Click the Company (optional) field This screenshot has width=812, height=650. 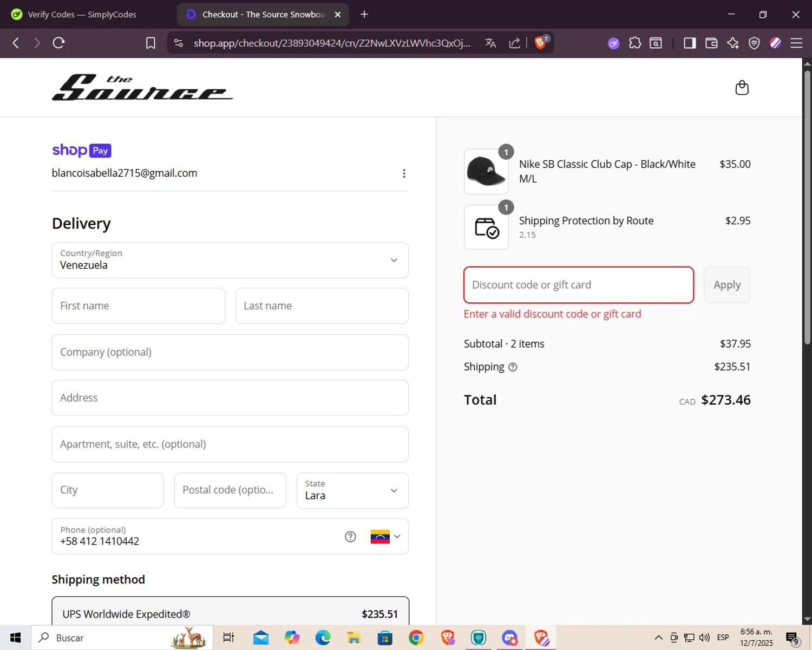tap(230, 352)
